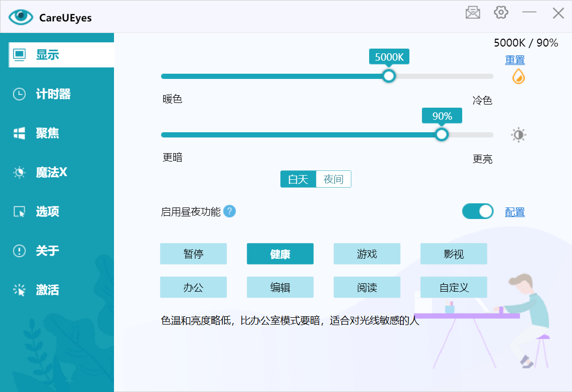Click the brightness slider handle
Image resolution: width=572 pixels, height=392 pixels.
[442, 134]
